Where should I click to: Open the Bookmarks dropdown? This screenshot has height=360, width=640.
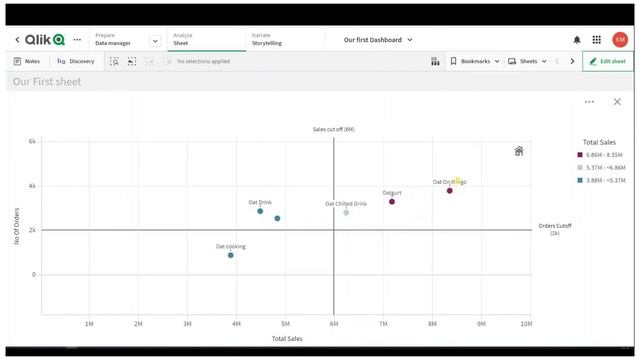coord(475,61)
